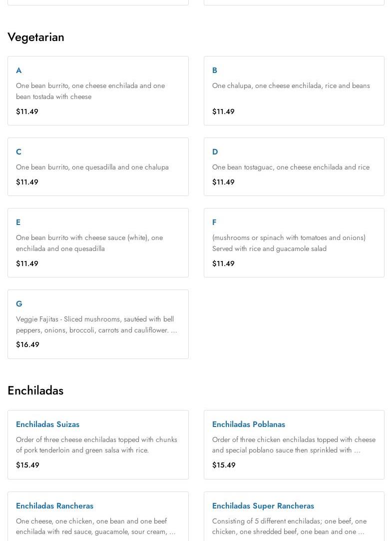Open vegetarian combo A item link
This screenshot has height=541, width=392.
(x=18, y=70)
